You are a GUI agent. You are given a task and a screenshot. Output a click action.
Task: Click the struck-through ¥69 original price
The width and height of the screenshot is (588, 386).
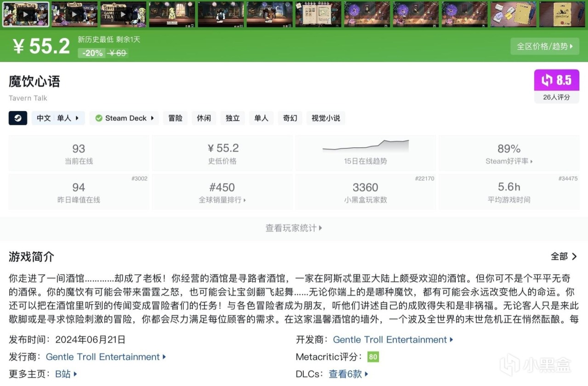click(x=117, y=53)
